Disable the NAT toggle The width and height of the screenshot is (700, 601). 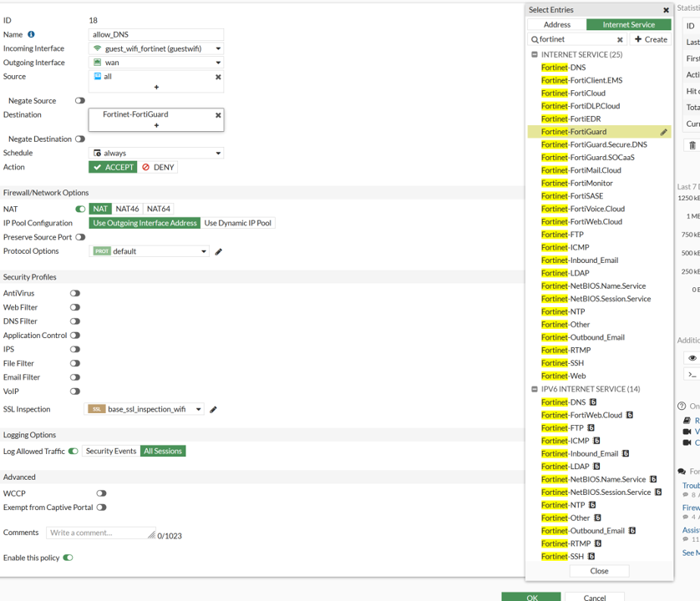click(80, 209)
